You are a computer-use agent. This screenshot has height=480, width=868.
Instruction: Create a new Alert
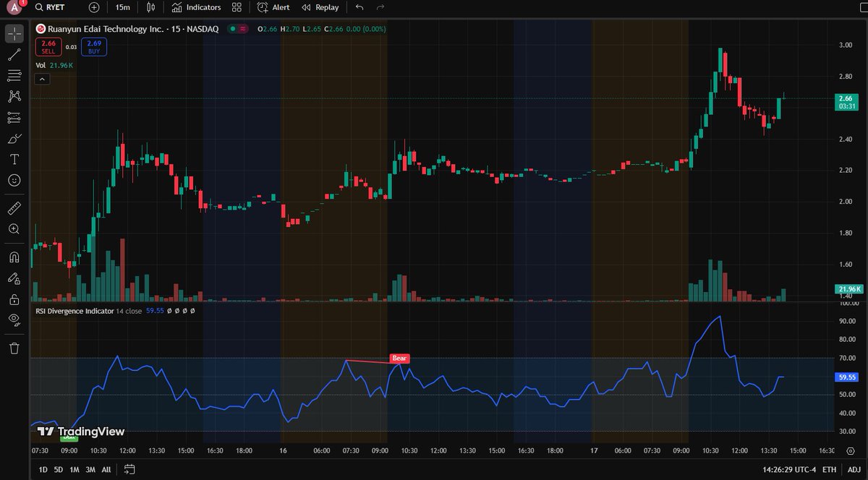[273, 7]
